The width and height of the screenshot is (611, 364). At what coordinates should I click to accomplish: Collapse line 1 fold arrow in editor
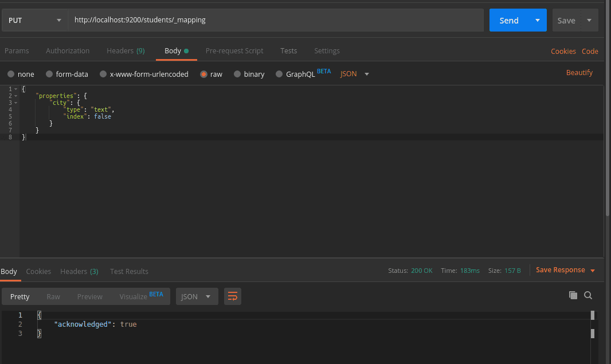click(x=16, y=89)
